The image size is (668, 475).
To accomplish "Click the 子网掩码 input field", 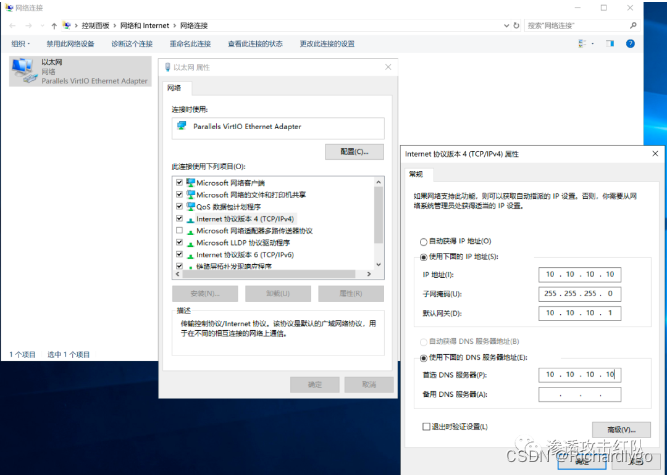I will [579, 294].
